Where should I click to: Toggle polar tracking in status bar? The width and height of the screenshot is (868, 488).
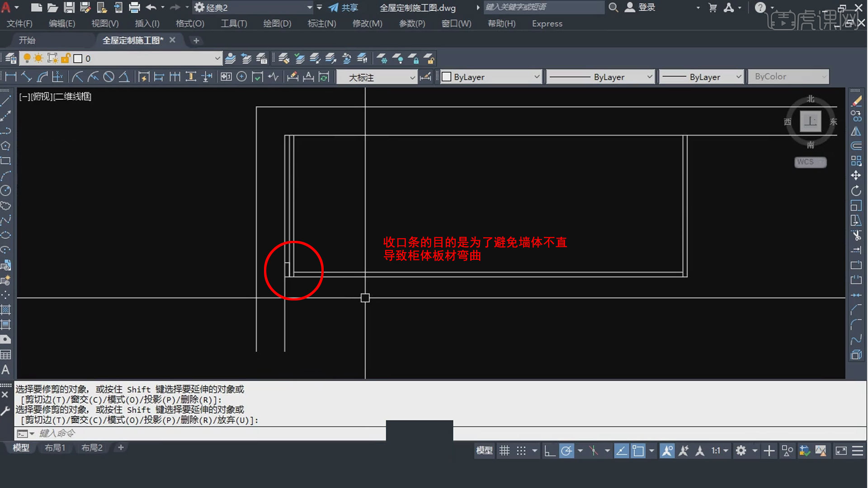tap(566, 450)
